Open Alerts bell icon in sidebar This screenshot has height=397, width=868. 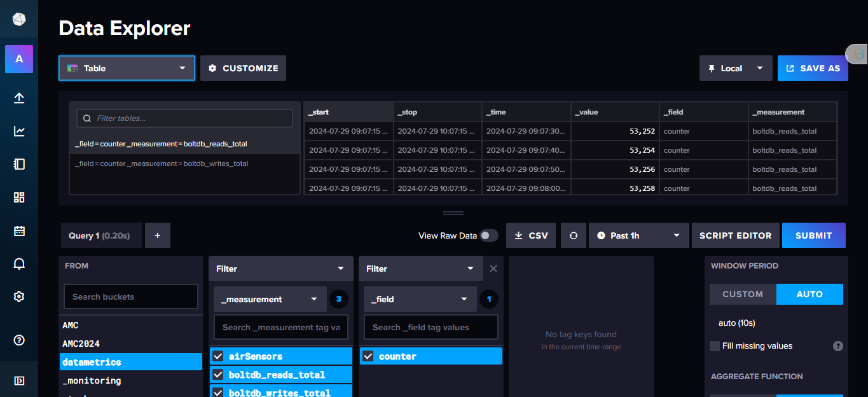(x=19, y=263)
